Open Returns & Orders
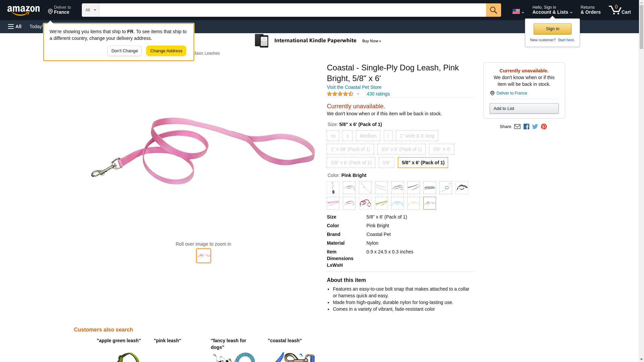The image size is (644, 362). coord(590,10)
